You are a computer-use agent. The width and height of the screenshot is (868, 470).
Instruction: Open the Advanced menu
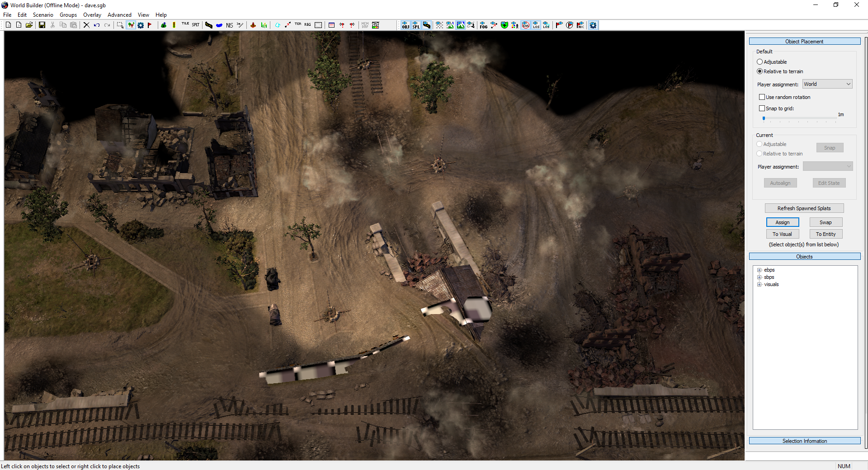[x=119, y=15]
